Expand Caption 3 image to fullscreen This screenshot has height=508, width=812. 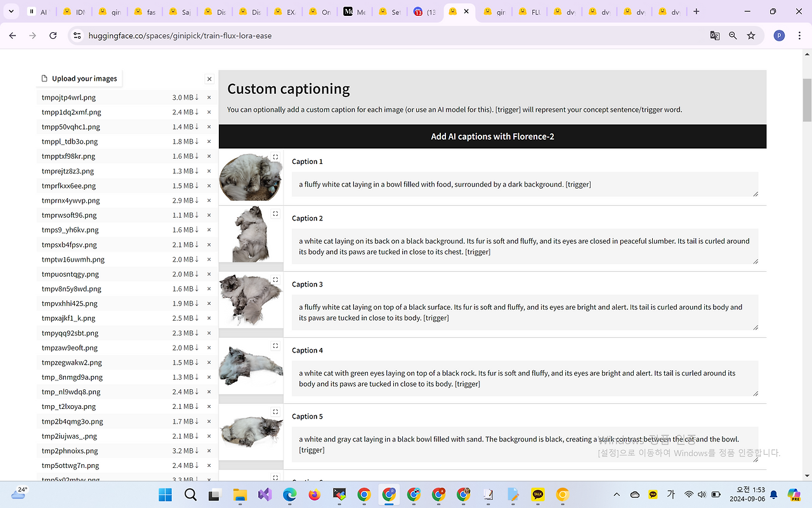pyautogui.click(x=275, y=280)
